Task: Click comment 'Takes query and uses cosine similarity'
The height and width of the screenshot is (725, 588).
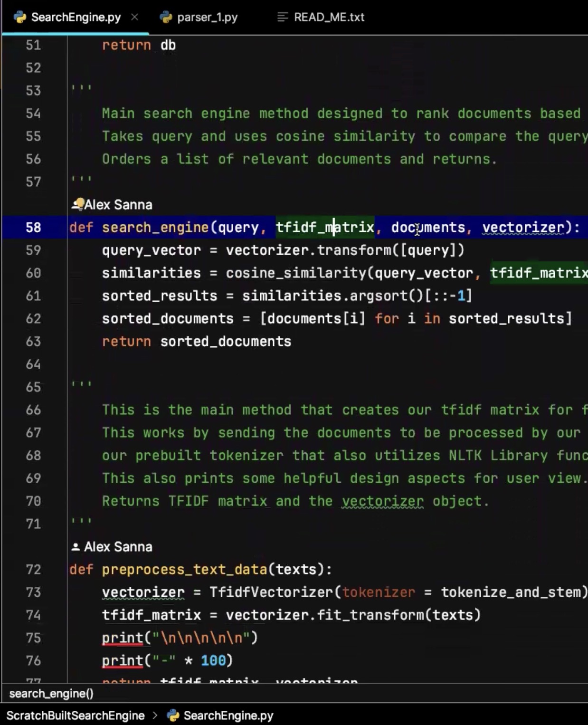Action: [x=345, y=136]
